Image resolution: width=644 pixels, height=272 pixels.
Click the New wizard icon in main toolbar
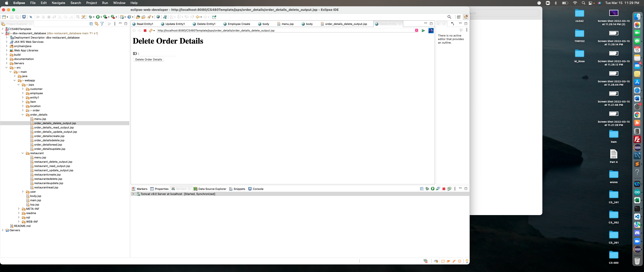pos(4,17)
